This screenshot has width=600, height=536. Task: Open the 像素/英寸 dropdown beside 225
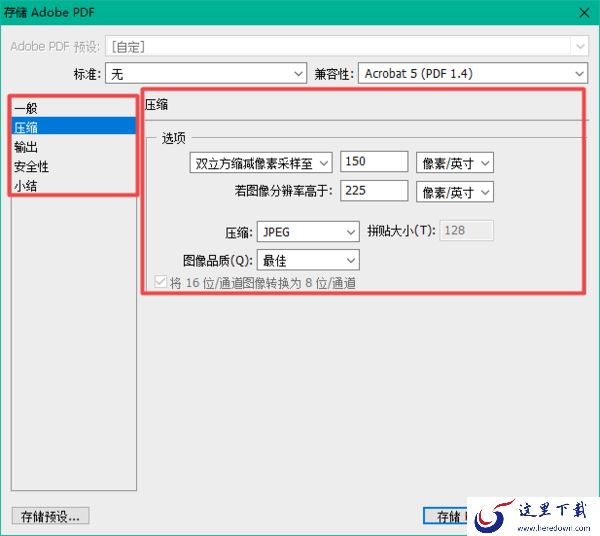[455, 192]
